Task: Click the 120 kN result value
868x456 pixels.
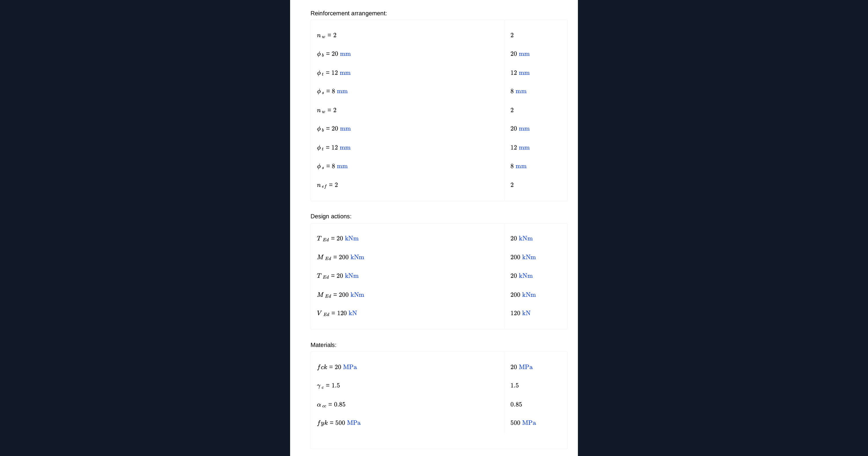Action: (x=520, y=313)
